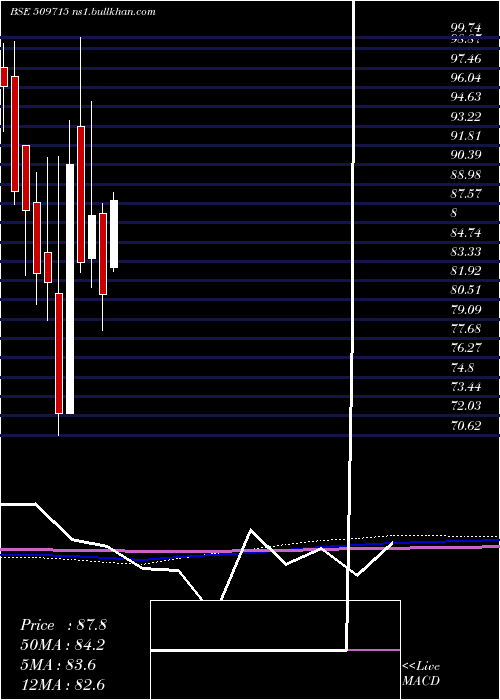The height and width of the screenshot is (700, 500).
Task: Click the 97.46 price axis label
Action: click(x=466, y=58)
